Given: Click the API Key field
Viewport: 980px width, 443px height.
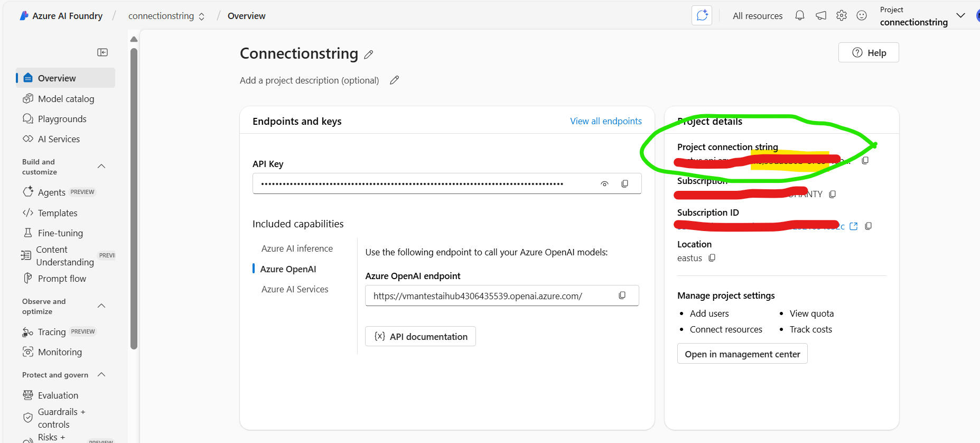Looking at the screenshot, I should coord(447,183).
